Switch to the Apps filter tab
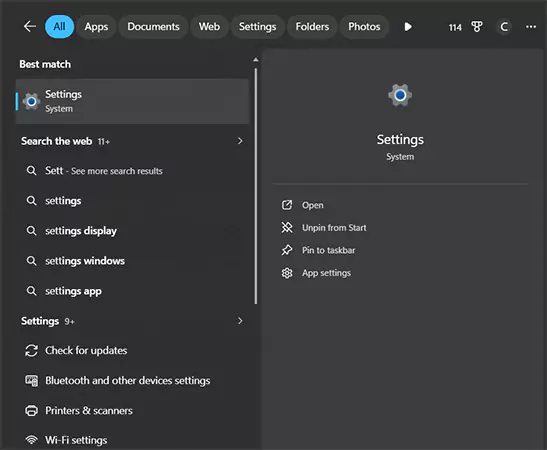 coord(96,27)
